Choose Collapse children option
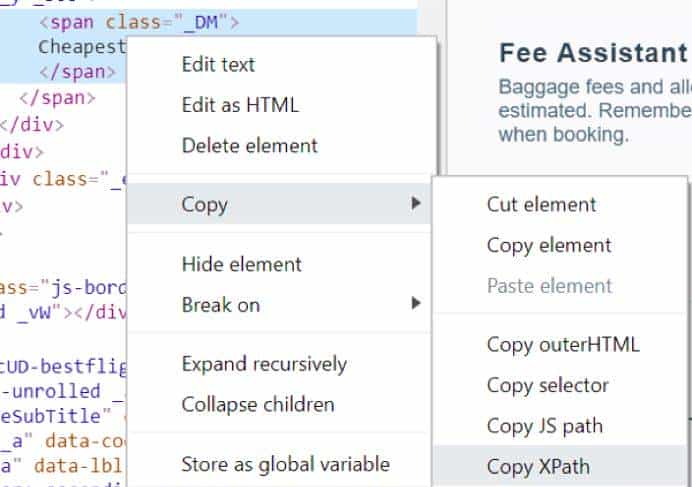 point(257,405)
